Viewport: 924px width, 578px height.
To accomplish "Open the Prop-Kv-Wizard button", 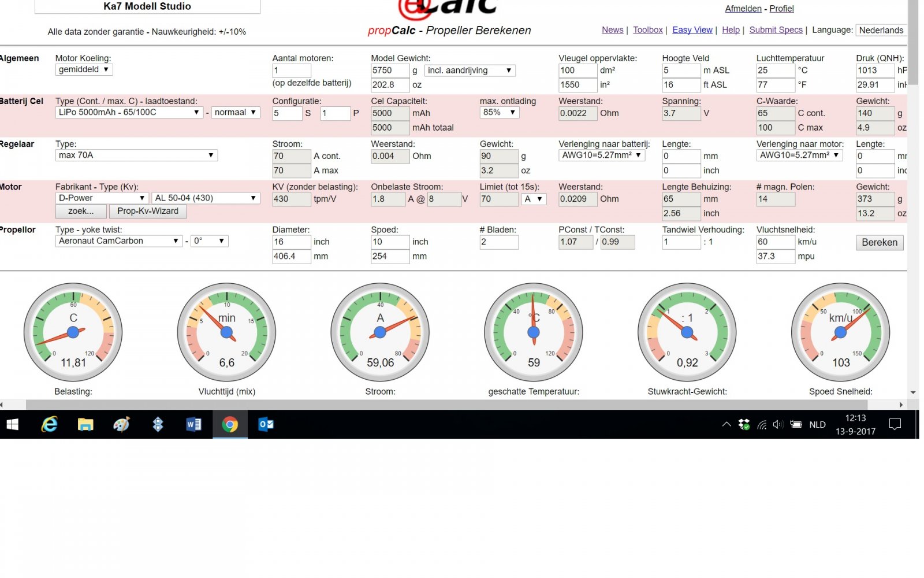I will [148, 211].
